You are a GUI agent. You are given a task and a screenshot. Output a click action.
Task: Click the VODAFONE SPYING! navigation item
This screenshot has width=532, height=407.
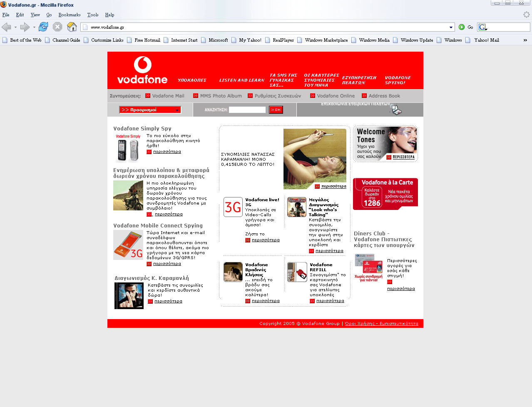pyautogui.click(x=398, y=80)
